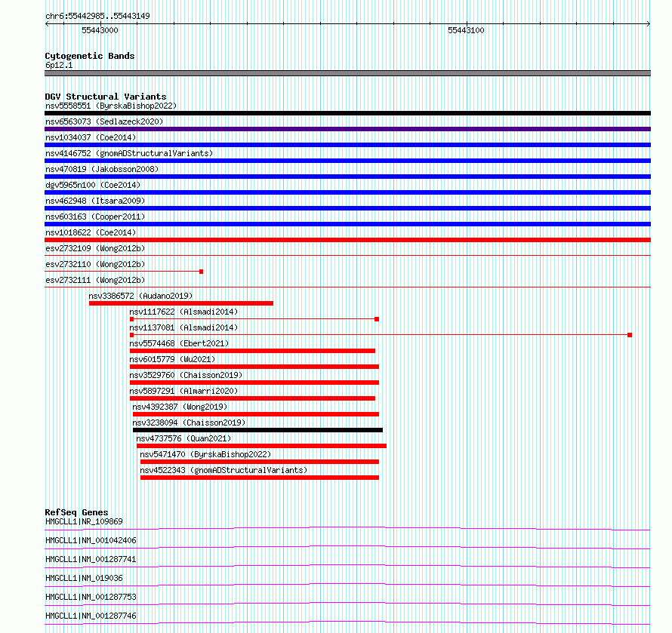Click the nsv3386572 (Audano2019) label
The image size is (672, 633).
tap(140, 296)
